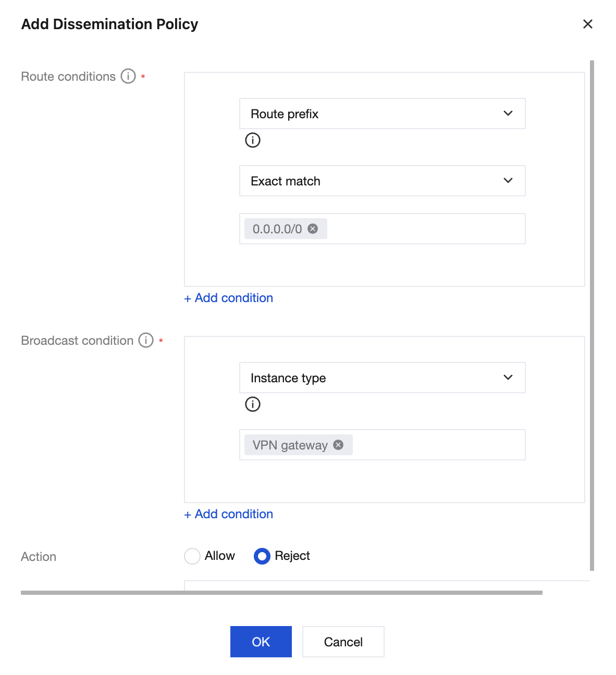616x675 pixels.
Task: Remove the VPN gateway tag
Action: [338, 445]
